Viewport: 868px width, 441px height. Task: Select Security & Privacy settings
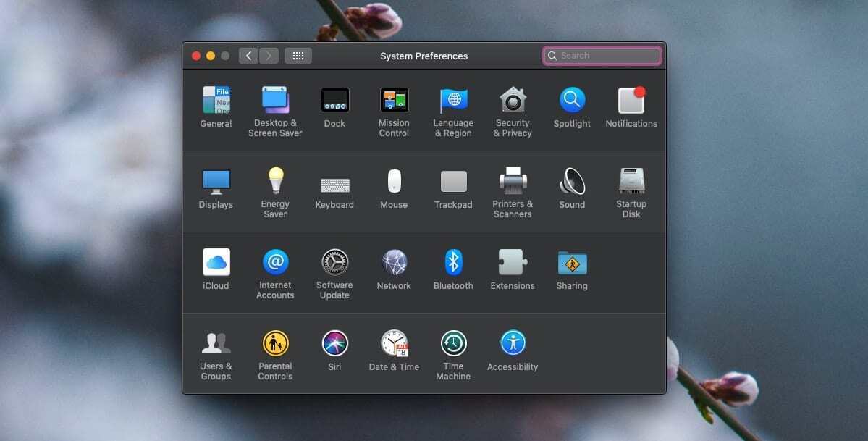pos(512,101)
